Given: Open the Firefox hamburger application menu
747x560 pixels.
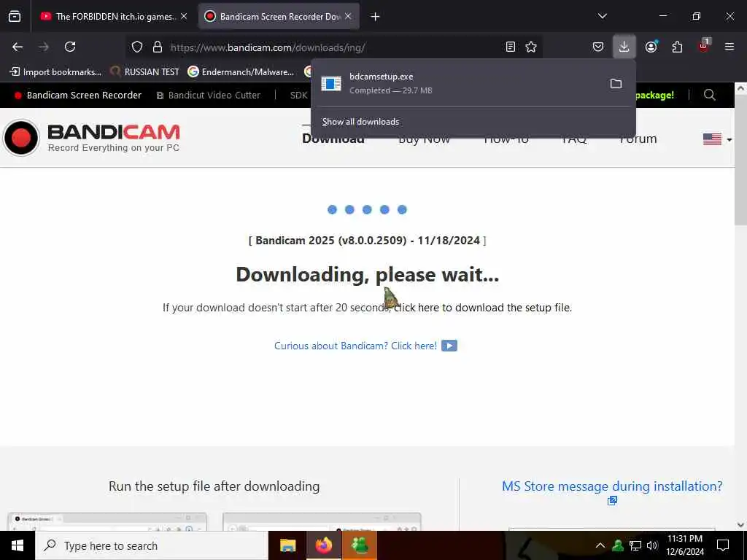Looking at the screenshot, I should [x=729, y=47].
